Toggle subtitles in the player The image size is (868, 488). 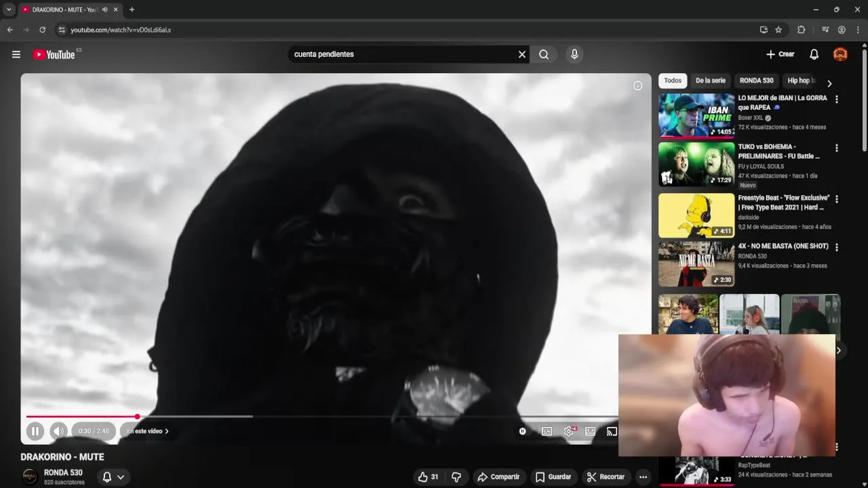click(547, 431)
